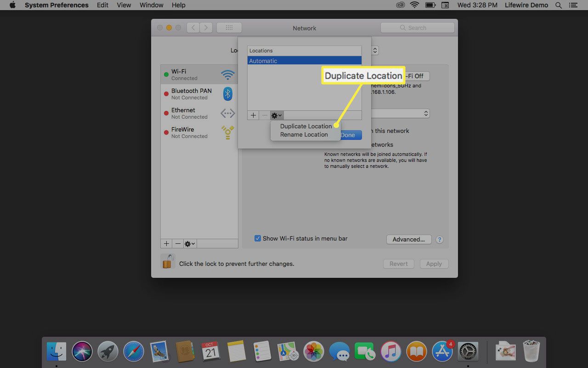Click the Apply button

click(x=434, y=264)
